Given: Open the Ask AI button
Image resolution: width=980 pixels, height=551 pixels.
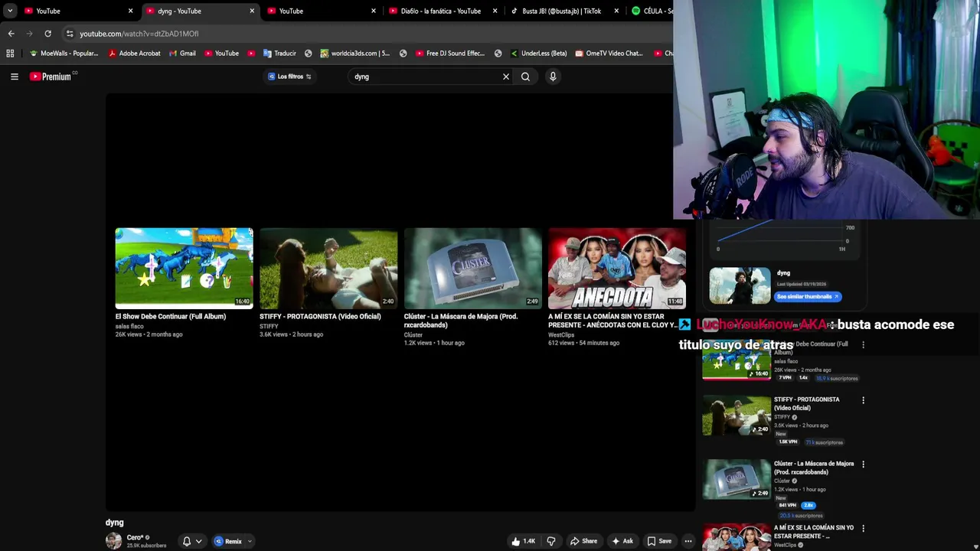Looking at the screenshot, I should click(622, 541).
